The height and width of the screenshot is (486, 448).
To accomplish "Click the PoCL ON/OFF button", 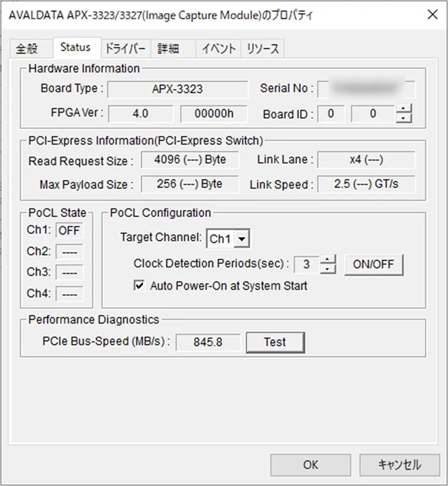I will [374, 265].
